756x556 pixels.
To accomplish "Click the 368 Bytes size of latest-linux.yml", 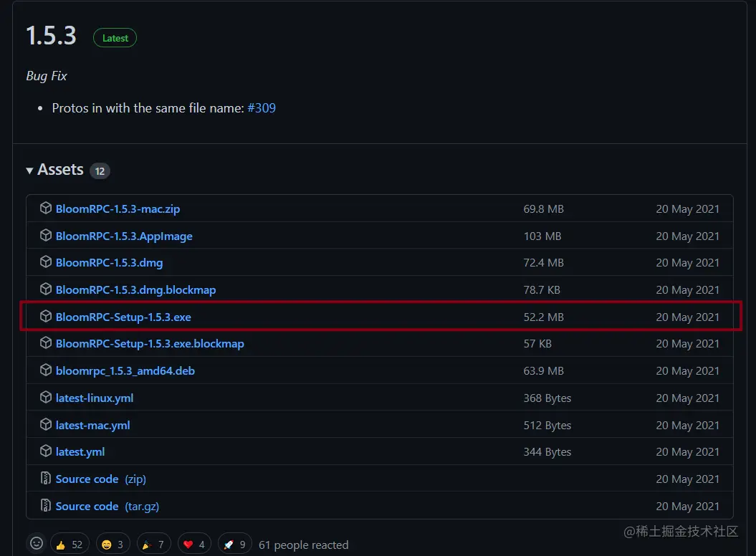I will (x=547, y=398).
